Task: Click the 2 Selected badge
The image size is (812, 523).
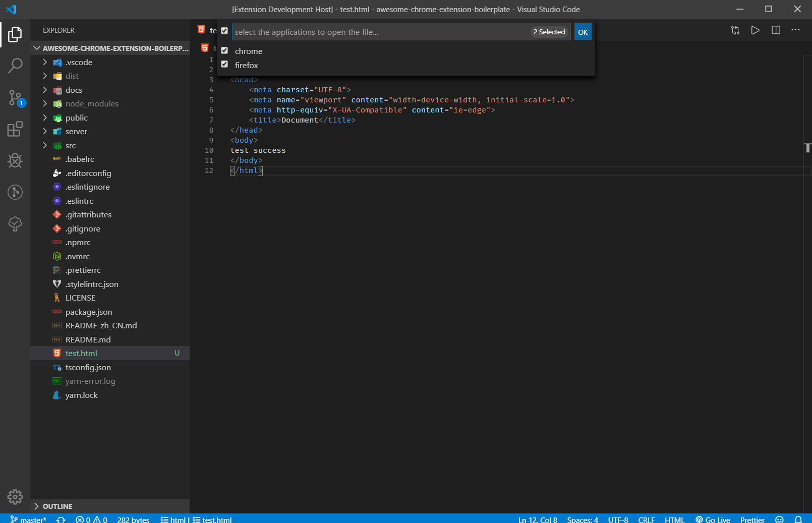Action: coord(549,32)
